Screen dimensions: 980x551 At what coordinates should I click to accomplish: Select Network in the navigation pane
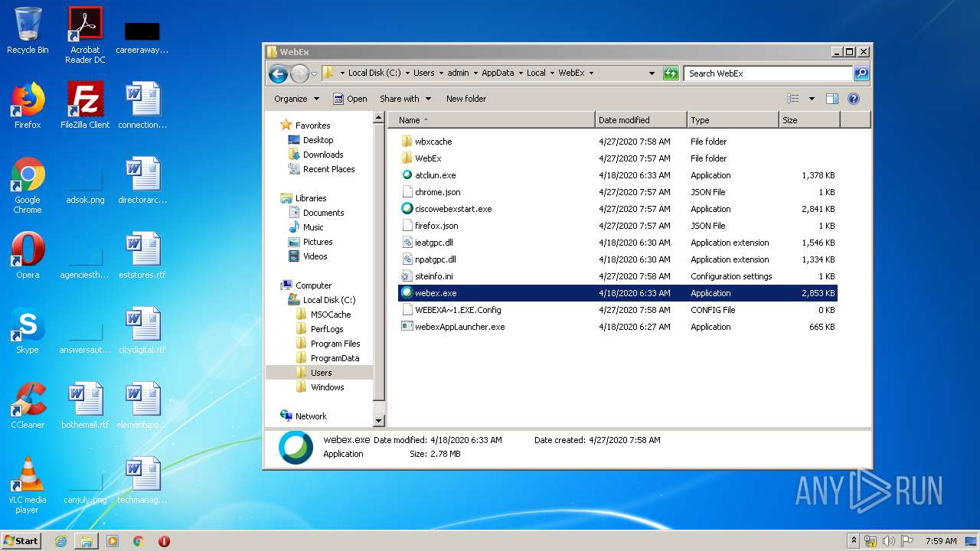311,416
